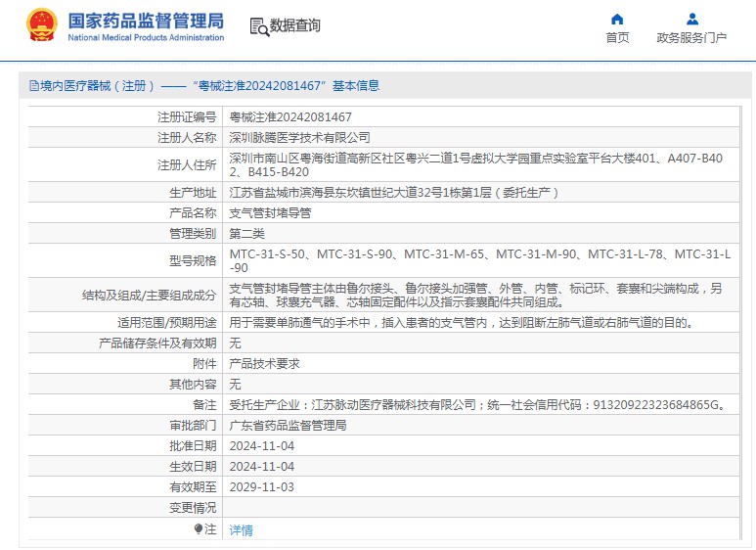Click the 产品名称 label
This screenshot has height=550, width=756.
pos(193,212)
